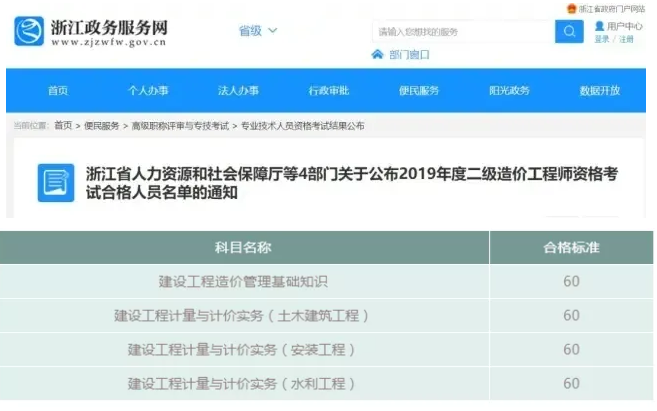Click the 部门窗口 house icon

[377, 54]
